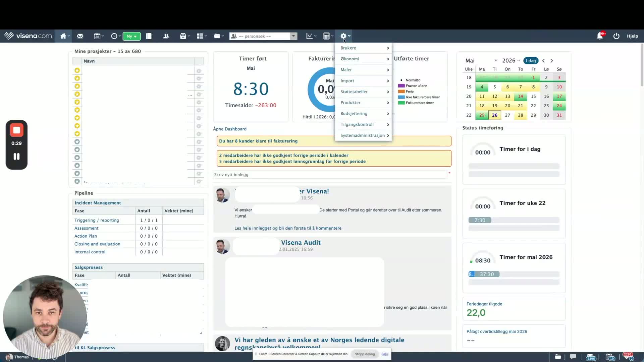The image size is (644, 362).
Task: Open the notebook icon in toolbar
Action: [149, 36]
